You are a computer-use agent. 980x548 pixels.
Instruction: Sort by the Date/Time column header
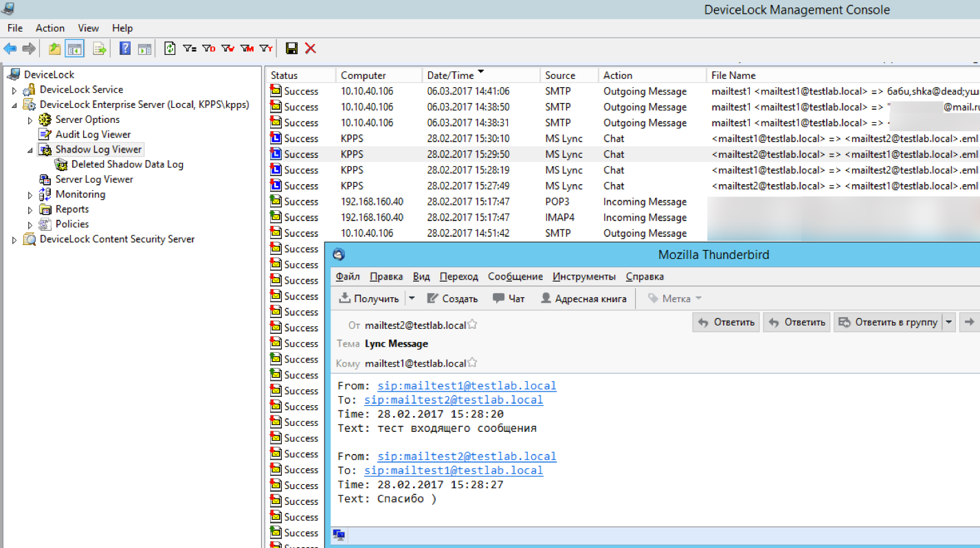(x=450, y=76)
